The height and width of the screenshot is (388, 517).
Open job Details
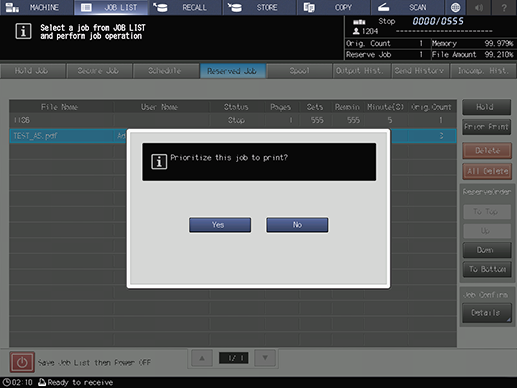(x=487, y=313)
